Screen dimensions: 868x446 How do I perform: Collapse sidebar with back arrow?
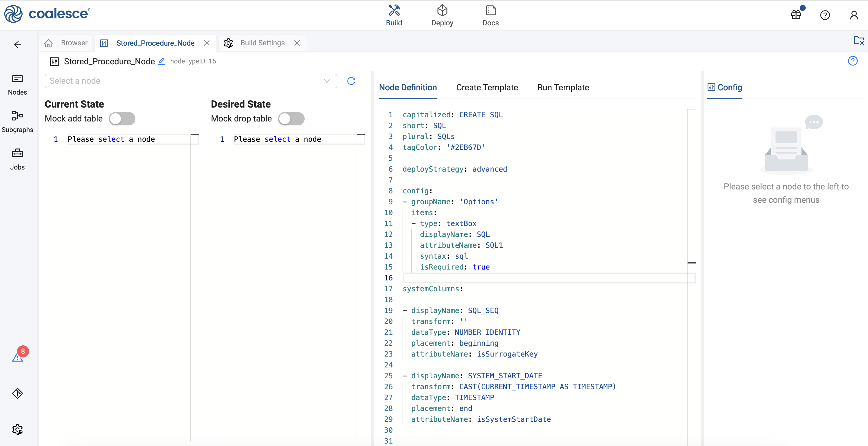pyautogui.click(x=18, y=45)
